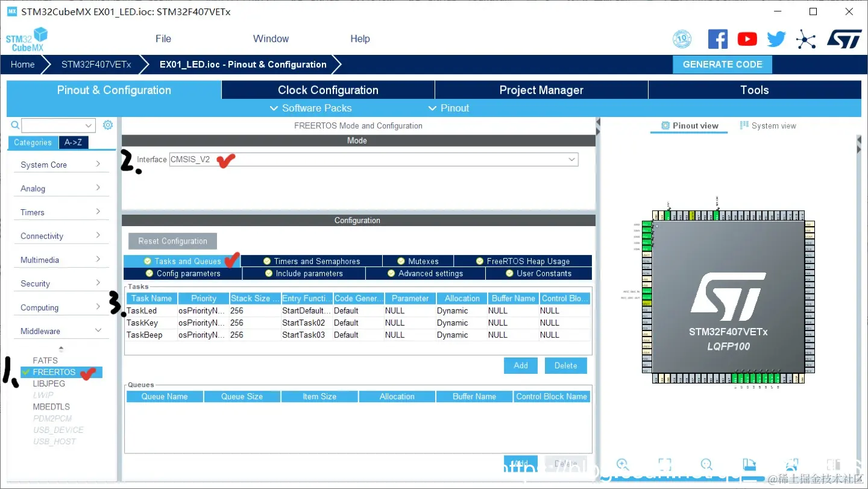Open the Tools tab
Screen dimensions: 868x489
click(755, 90)
